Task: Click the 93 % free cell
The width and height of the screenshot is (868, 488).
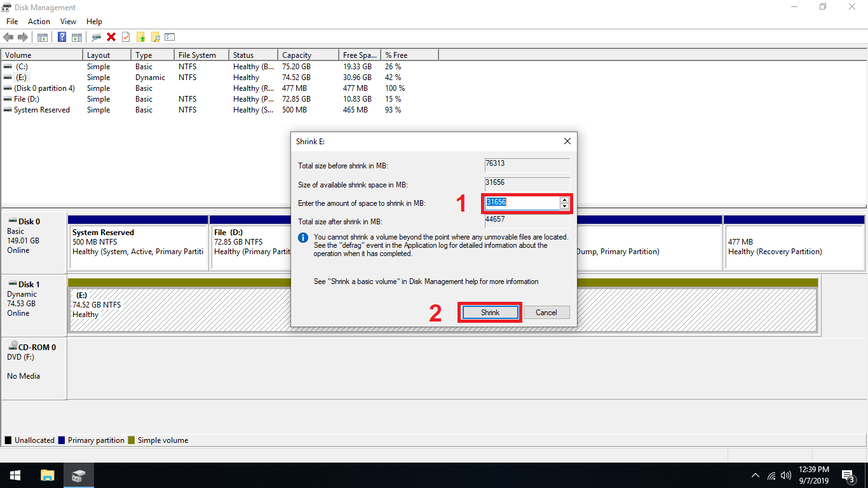Action: [393, 110]
